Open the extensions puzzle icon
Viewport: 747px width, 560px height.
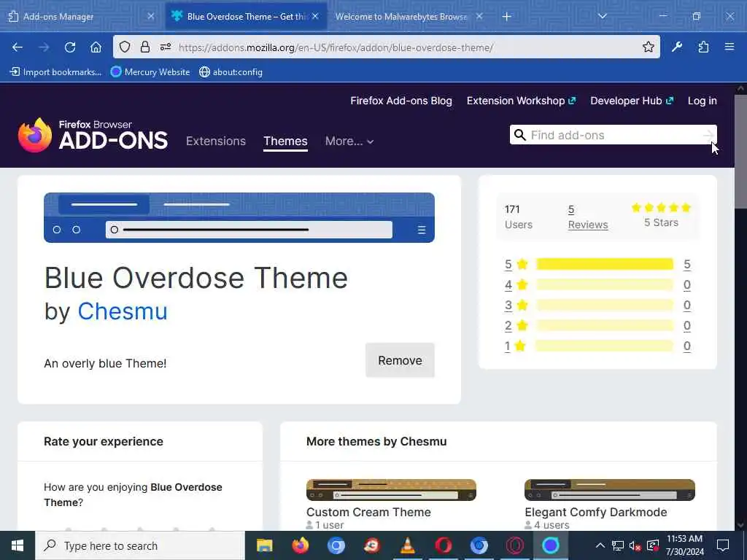point(703,47)
